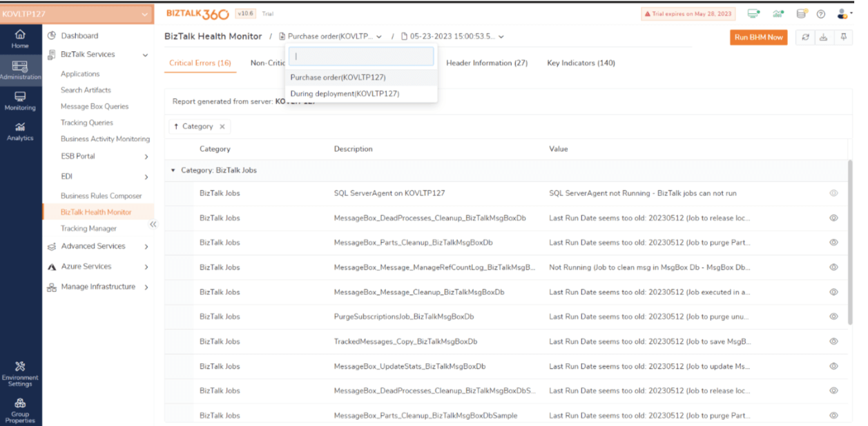Show details for TrackedMessages_Copy row

click(x=833, y=342)
